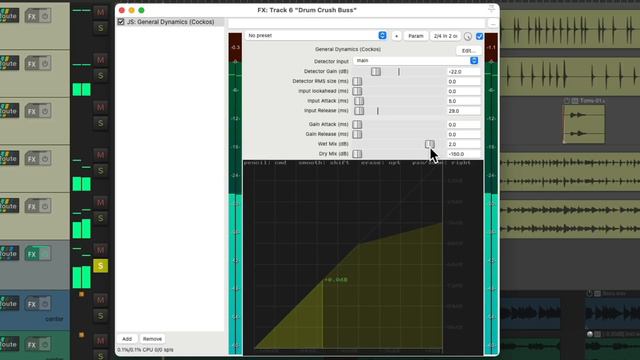Bypass FX on the Drum Crush Buss track
Image resolution: width=640 pixels, height=360 pixels.
(45, 254)
